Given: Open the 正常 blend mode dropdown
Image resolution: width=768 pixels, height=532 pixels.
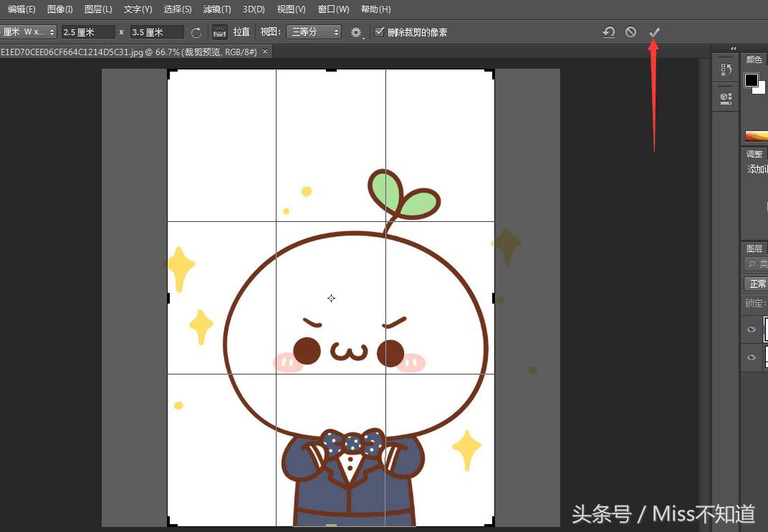Looking at the screenshot, I should coord(757,284).
